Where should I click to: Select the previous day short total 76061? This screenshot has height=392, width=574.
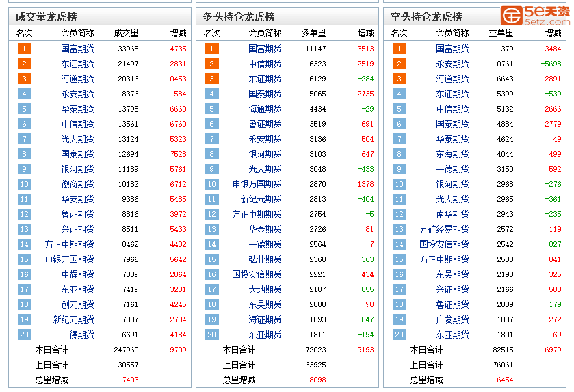[503, 365]
